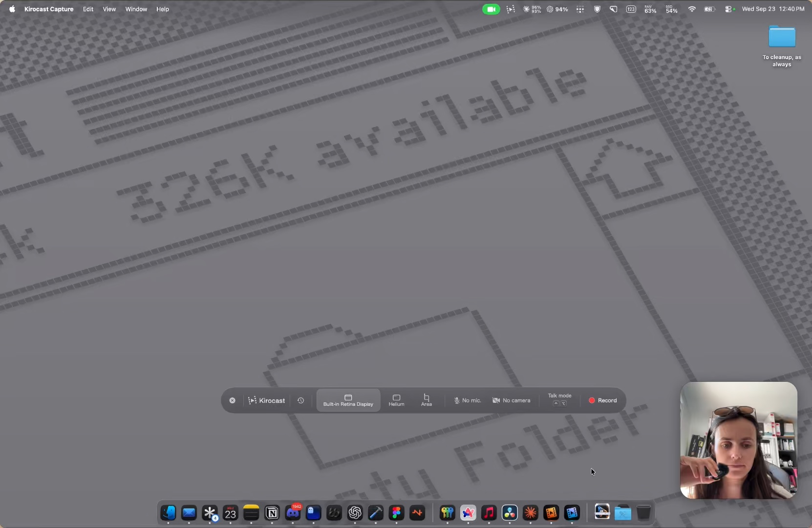This screenshot has height=528, width=812.
Task: Select Built-in Retina Display capture source
Action: tap(348, 400)
